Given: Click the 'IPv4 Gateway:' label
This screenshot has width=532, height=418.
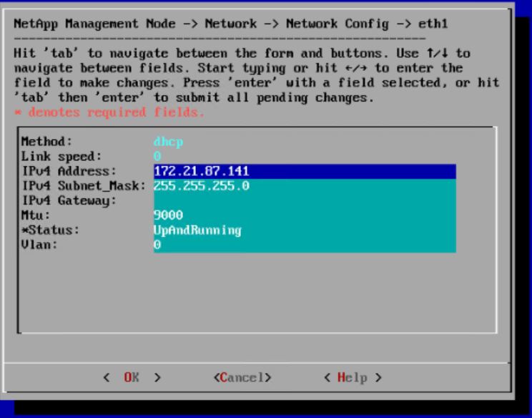Looking at the screenshot, I should tap(69, 200).
